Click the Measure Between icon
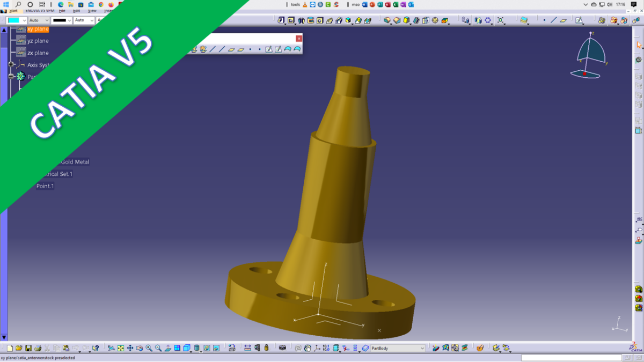 coord(247,348)
